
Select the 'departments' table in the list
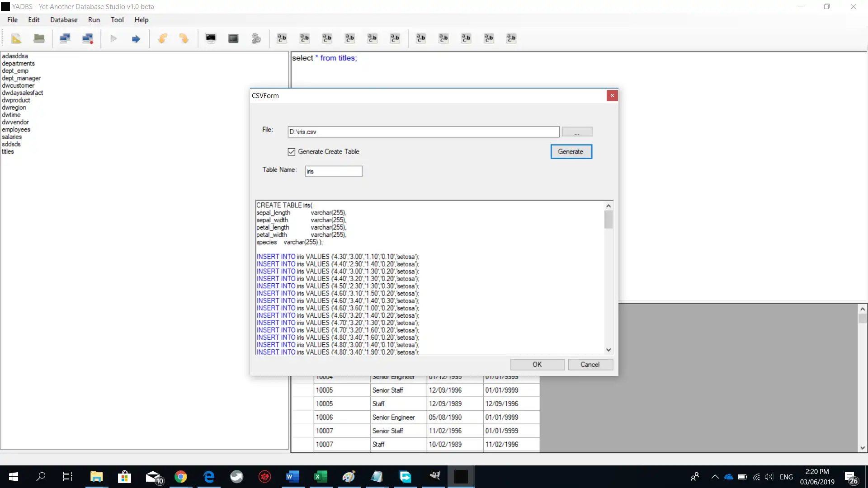(x=18, y=64)
